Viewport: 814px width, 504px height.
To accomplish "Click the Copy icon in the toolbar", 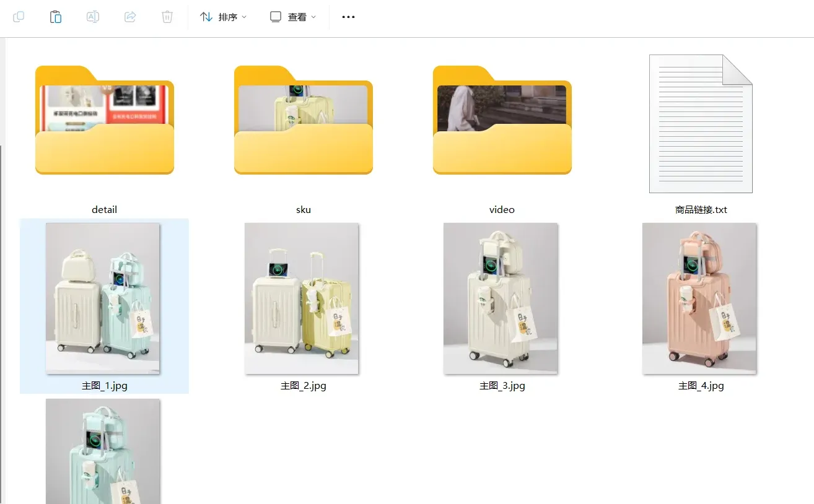I will pos(19,17).
